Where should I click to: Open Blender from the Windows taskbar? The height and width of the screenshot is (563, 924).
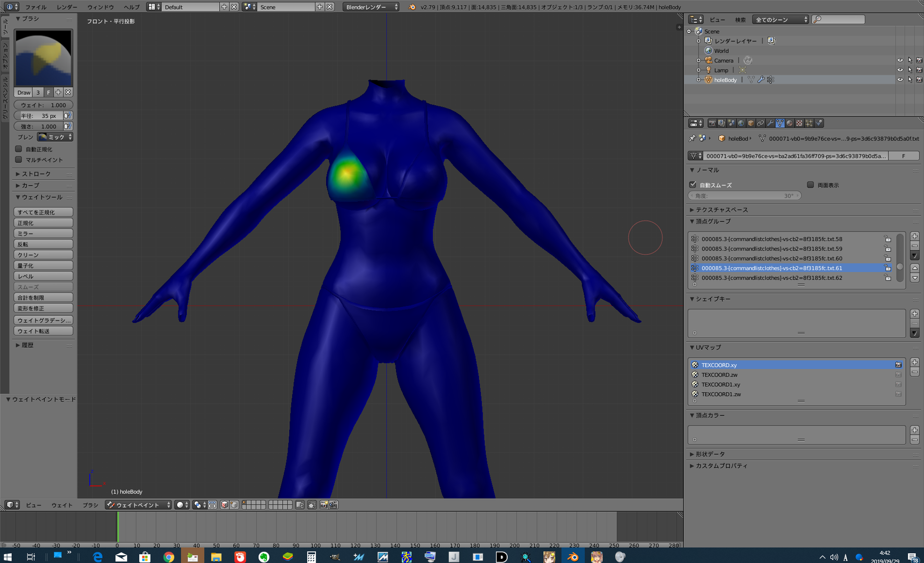(573, 557)
